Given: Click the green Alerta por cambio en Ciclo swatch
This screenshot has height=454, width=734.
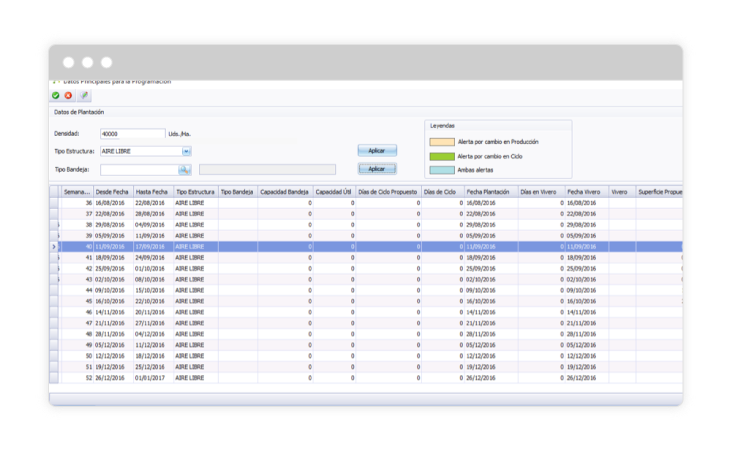Looking at the screenshot, I should pos(440,156).
